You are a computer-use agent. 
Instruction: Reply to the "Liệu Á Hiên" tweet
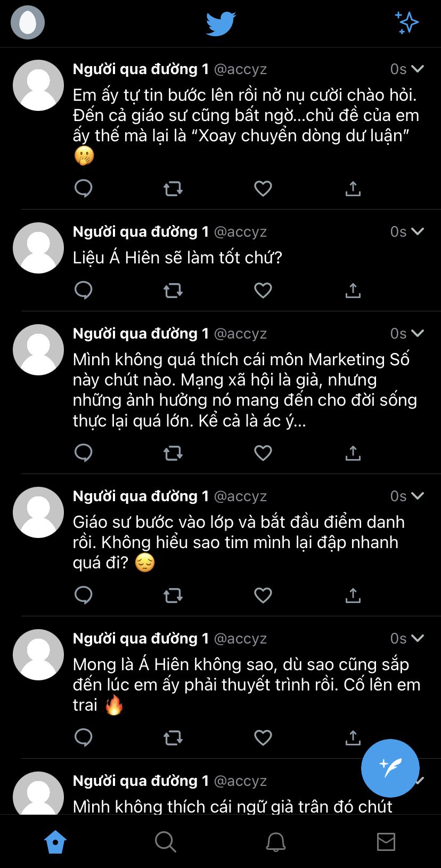tap(84, 290)
